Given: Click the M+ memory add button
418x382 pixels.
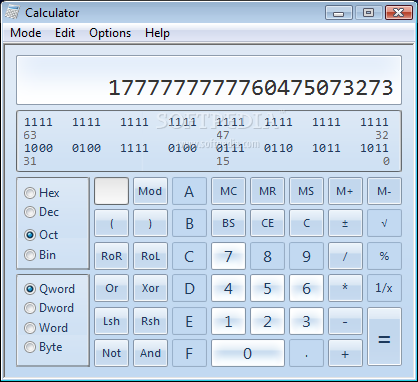Looking at the screenshot, I should point(345,191).
